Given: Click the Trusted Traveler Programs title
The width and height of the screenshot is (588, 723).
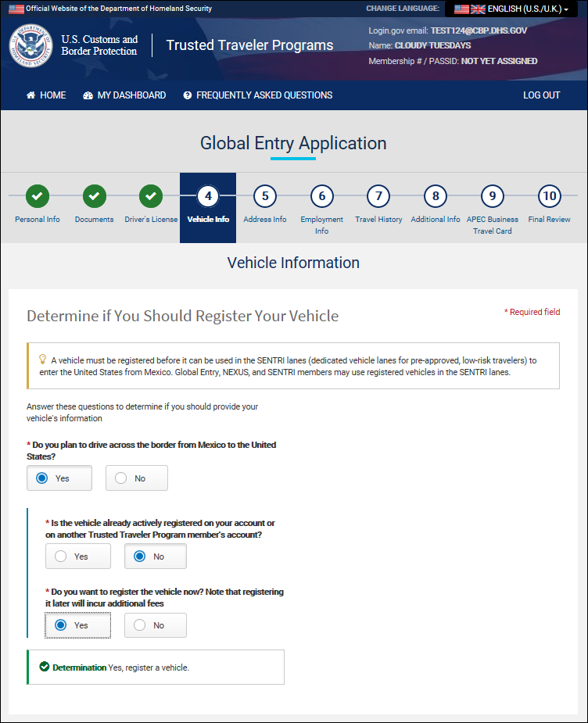Looking at the screenshot, I should point(249,45).
